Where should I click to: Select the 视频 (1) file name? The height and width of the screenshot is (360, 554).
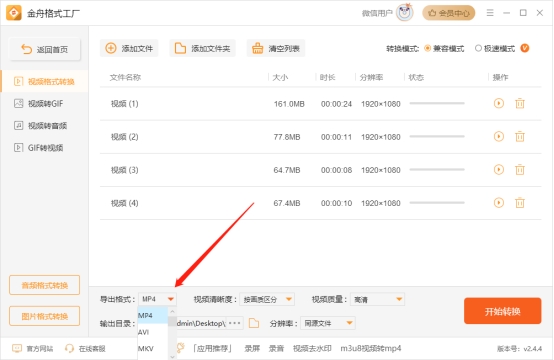[x=124, y=104]
